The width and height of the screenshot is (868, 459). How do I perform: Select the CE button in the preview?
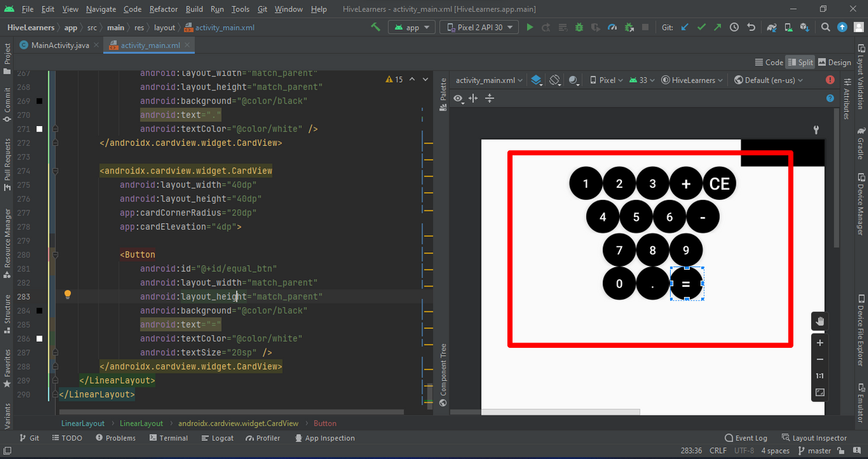pos(719,184)
